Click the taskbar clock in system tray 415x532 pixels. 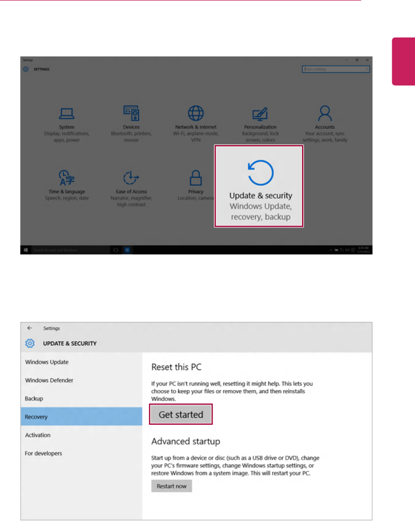click(x=363, y=250)
